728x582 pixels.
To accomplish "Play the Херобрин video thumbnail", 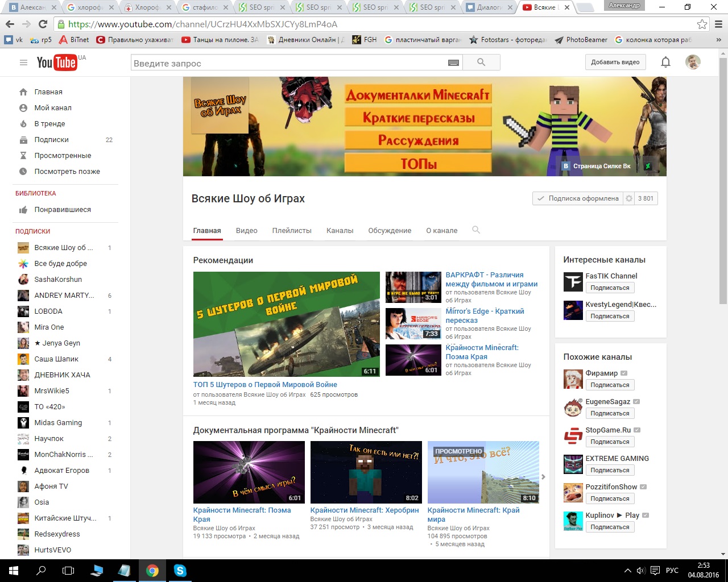I will pyautogui.click(x=366, y=472).
